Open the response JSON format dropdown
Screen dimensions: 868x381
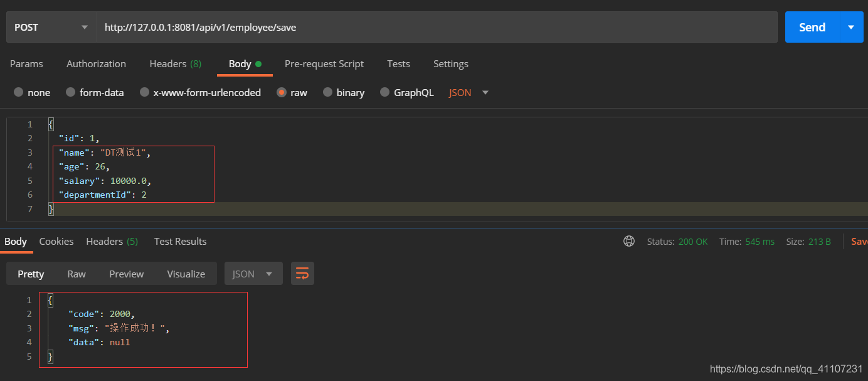click(253, 274)
